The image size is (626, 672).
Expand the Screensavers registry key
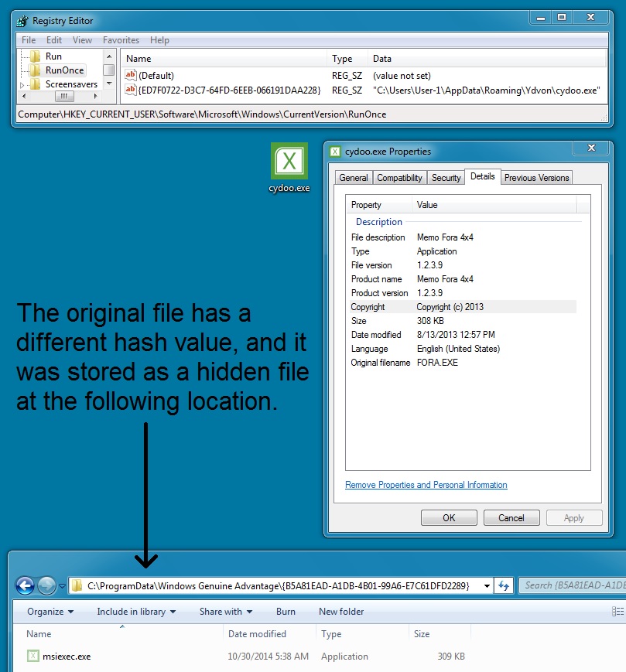click(22, 85)
